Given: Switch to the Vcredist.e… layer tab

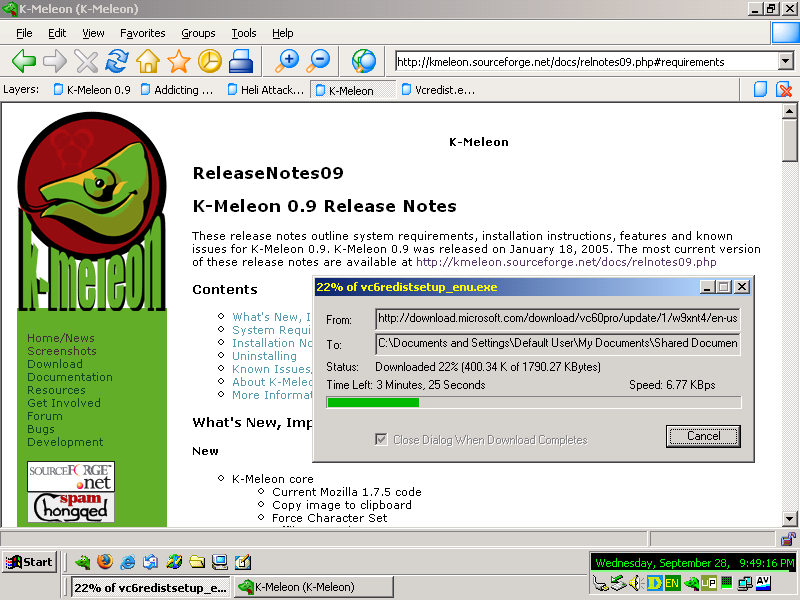Looking at the screenshot, I should (439, 90).
